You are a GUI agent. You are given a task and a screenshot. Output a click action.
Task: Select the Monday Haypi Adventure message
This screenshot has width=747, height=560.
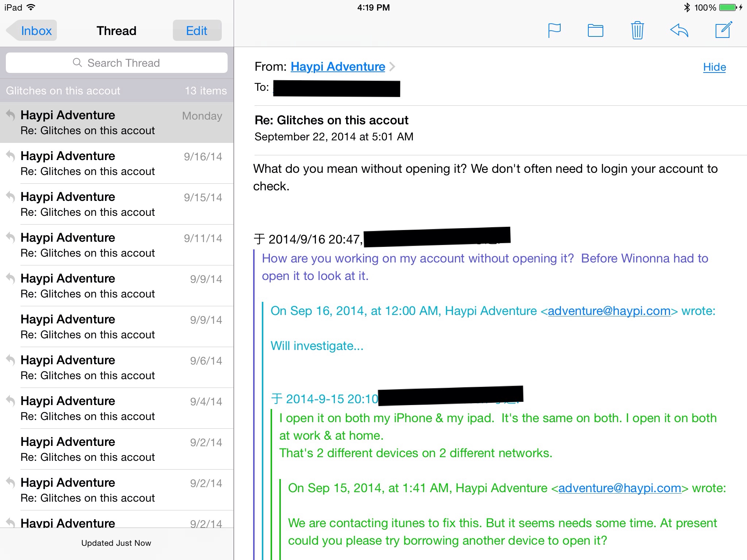click(x=117, y=122)
